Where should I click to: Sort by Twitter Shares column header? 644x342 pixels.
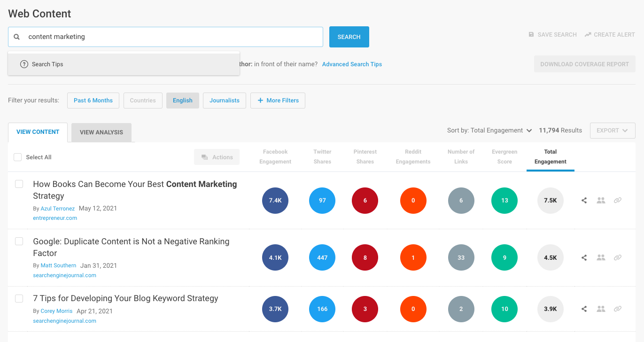tap(322, 156)
